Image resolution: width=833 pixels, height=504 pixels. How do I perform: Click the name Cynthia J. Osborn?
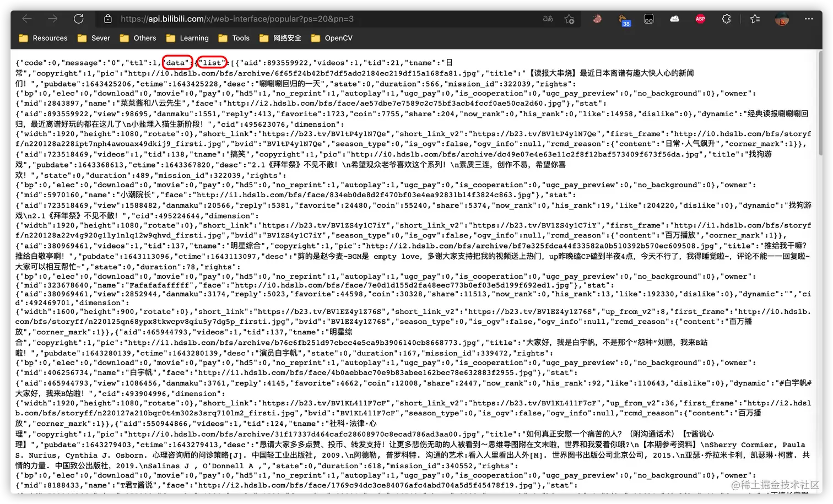(x=105, y=456)
